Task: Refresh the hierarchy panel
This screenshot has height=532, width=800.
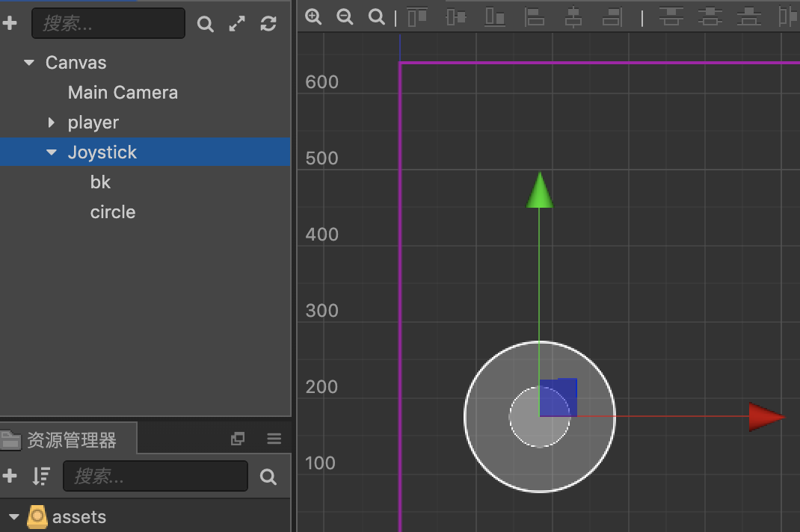Action: point(268,23)
